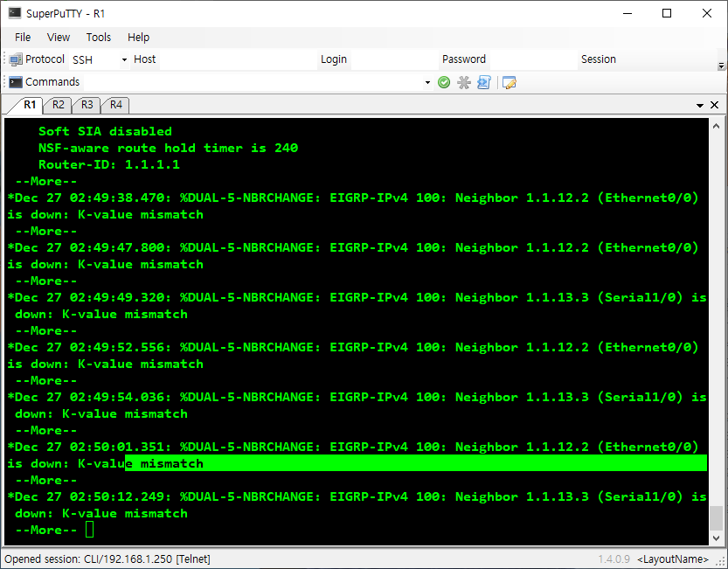Select the R1 session tab
The height and width of the screenshot is (569, 728).
[30, 105]
